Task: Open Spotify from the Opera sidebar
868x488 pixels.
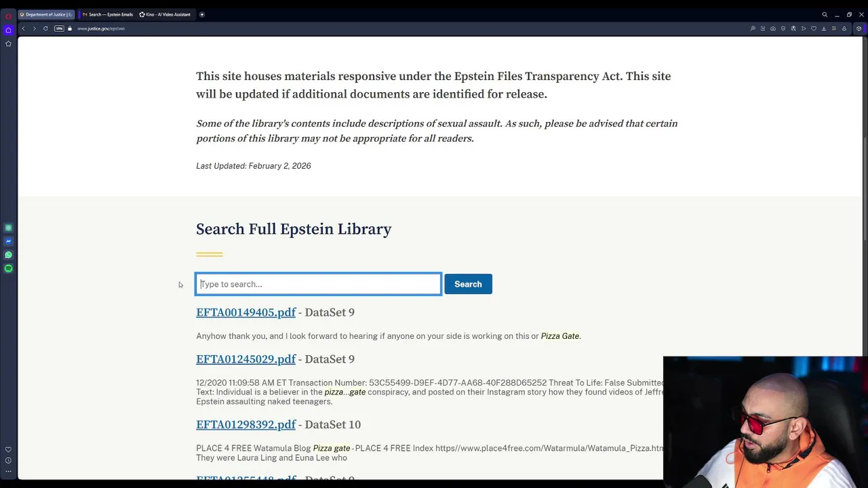Action: pyautogui.click(x=8, y=268)
